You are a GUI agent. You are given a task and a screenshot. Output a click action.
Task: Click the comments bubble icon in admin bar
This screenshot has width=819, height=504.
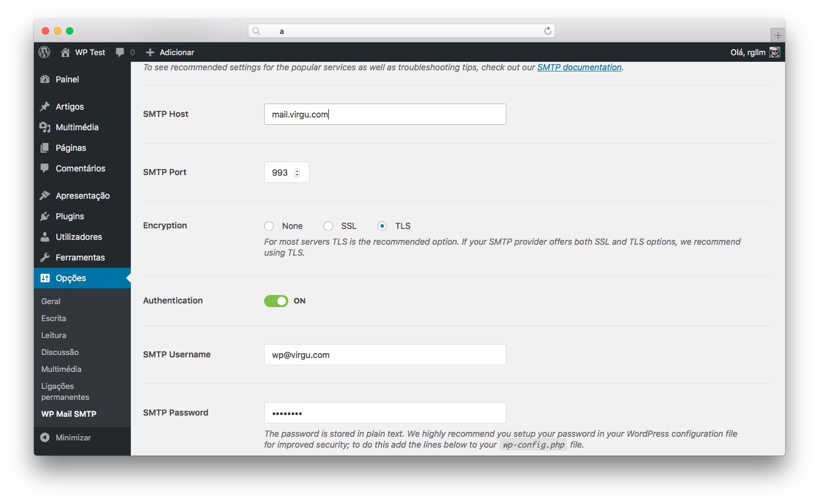click(x=120, y=53)
